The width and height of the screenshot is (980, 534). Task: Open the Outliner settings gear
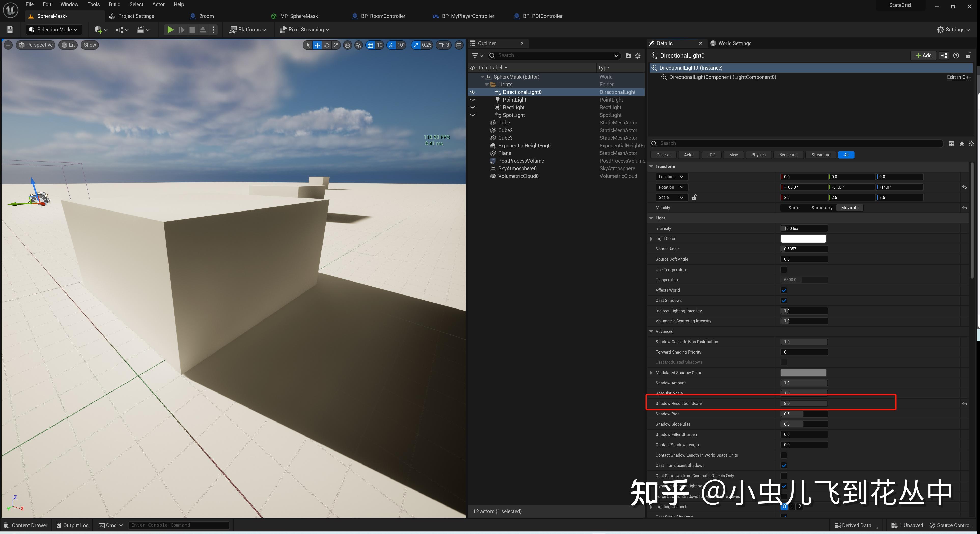pyautogui.click(x=638, y=55)
